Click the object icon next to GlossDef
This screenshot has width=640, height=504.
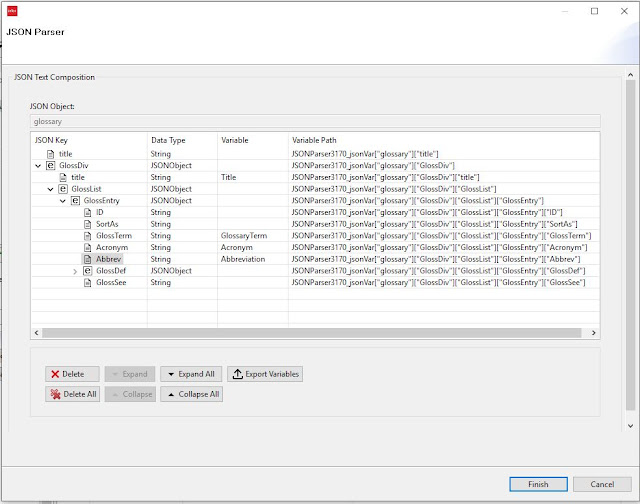87,271
